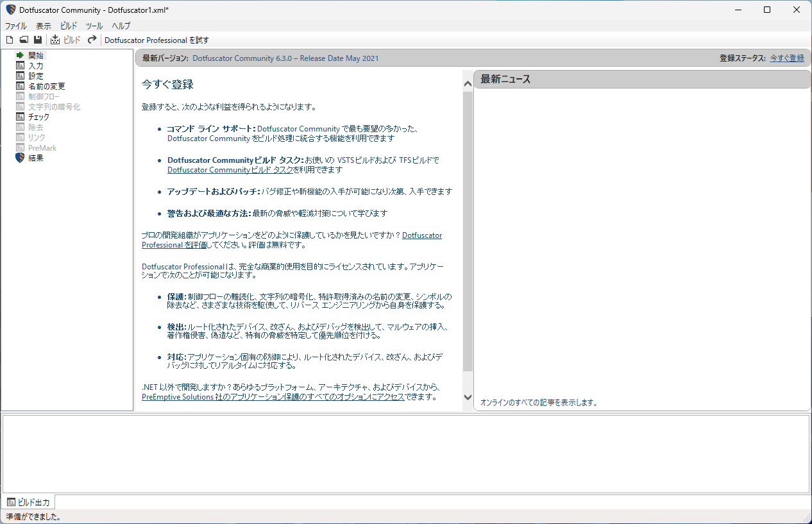Open the ファイル menu

pos(16,26)
